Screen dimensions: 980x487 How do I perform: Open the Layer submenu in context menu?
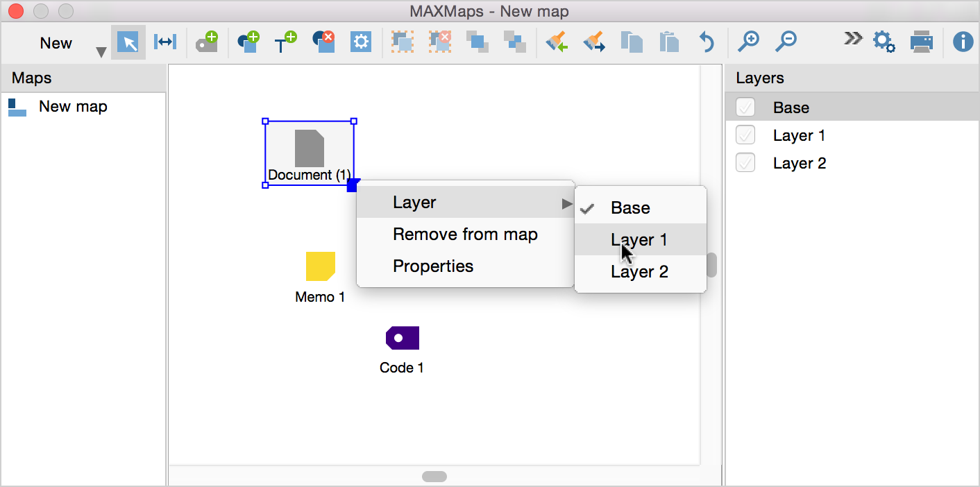(465, 203)
